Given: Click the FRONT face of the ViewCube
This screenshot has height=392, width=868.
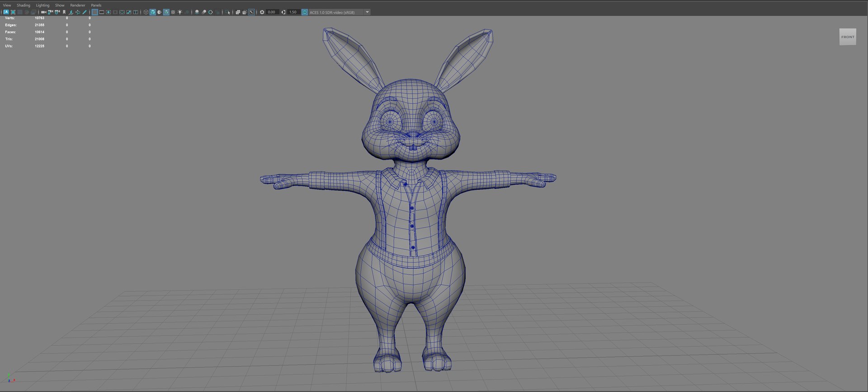Looking at the screenshot, I should [x=848, y=37].
